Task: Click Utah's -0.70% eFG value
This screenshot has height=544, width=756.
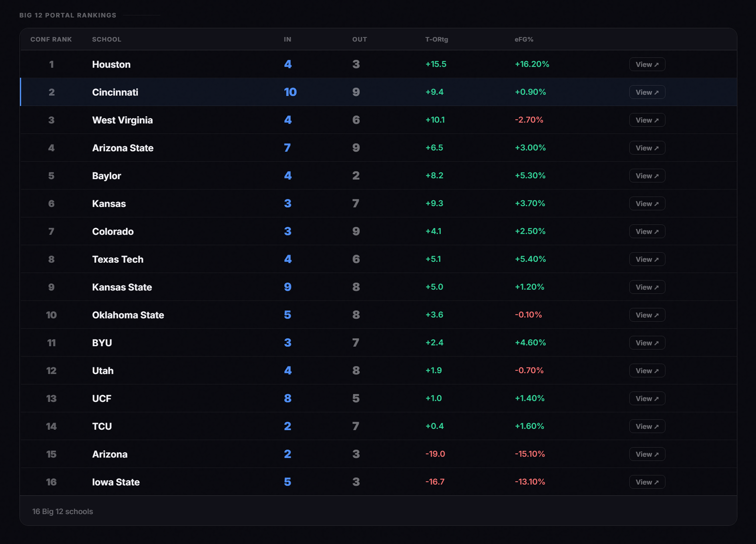Action: (x=529, y=371)
